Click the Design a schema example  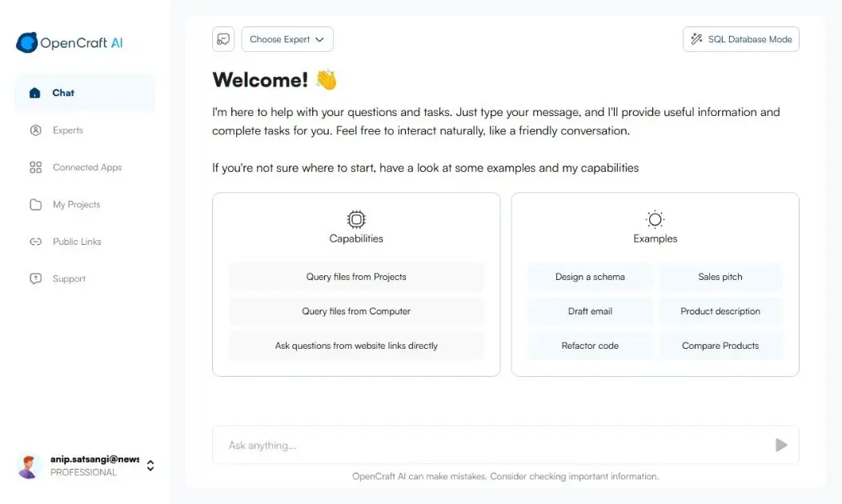590,276
